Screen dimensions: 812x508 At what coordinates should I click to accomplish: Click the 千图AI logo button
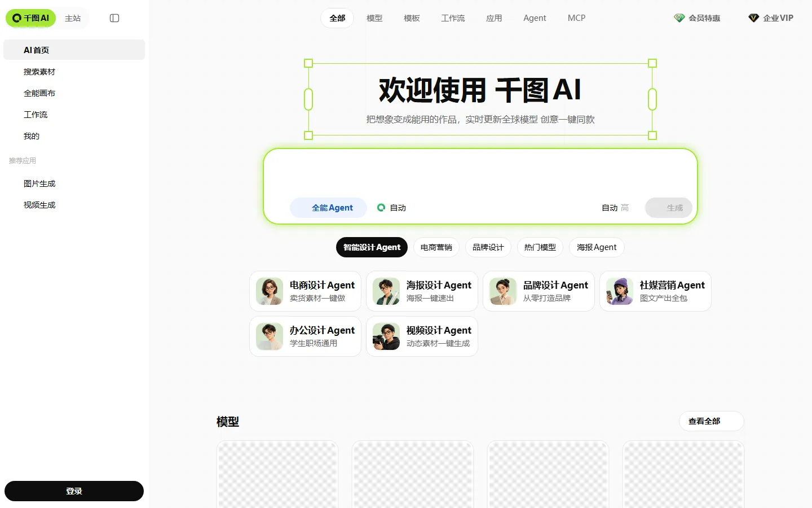click(30, 18)
